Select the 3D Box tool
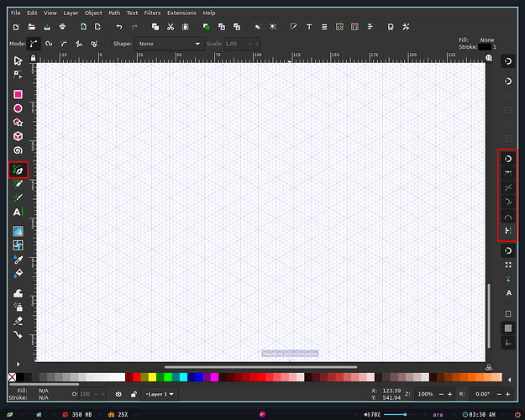Screen dimensions: 525x420 click(x=18, y=136)
